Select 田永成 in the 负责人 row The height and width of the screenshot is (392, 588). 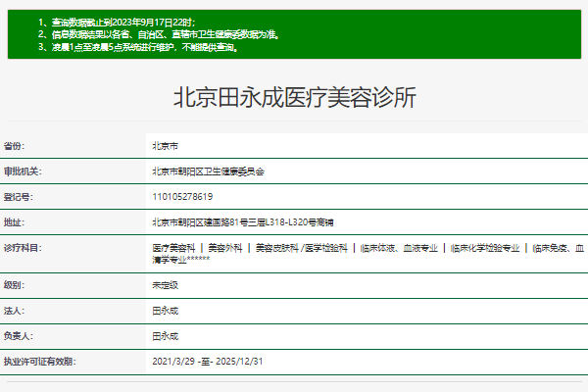pos(165,336)
